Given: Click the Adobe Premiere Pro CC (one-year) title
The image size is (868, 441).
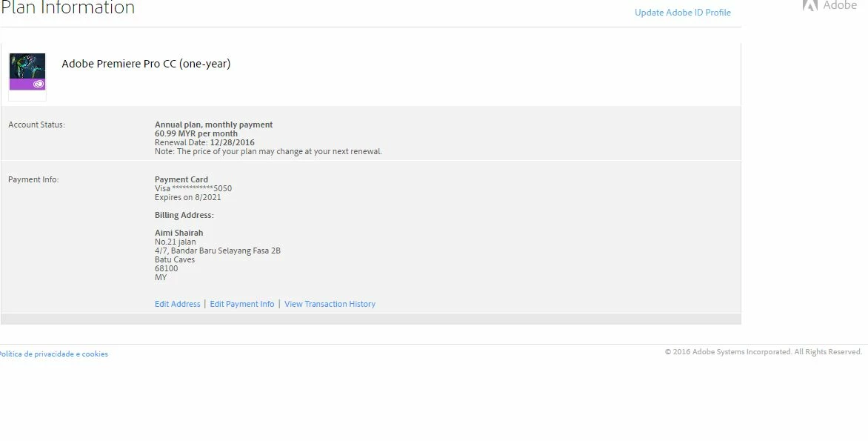Looking at the screenshot, I should pyautogui.click(x=146, y=64).
